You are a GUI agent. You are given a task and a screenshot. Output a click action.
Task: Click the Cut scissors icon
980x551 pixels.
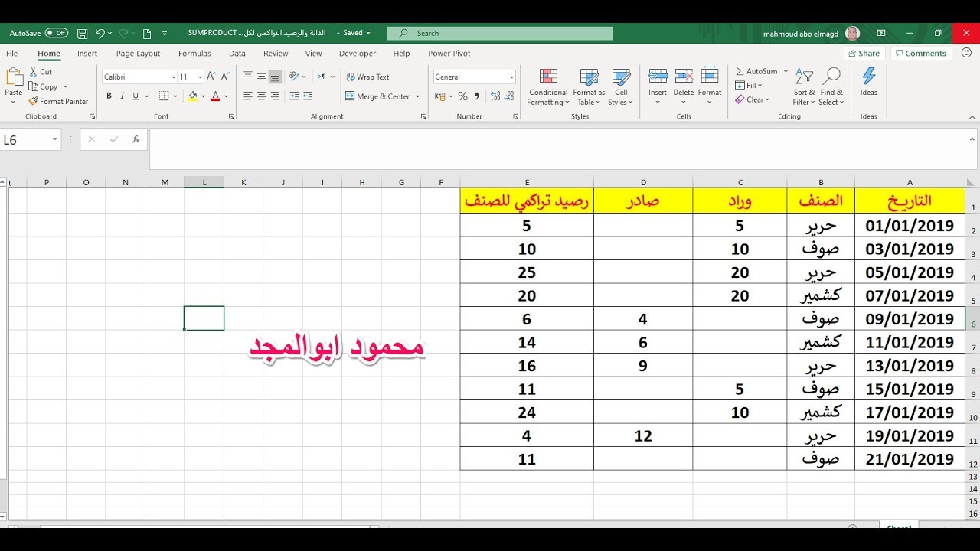(x=34, y=72)
